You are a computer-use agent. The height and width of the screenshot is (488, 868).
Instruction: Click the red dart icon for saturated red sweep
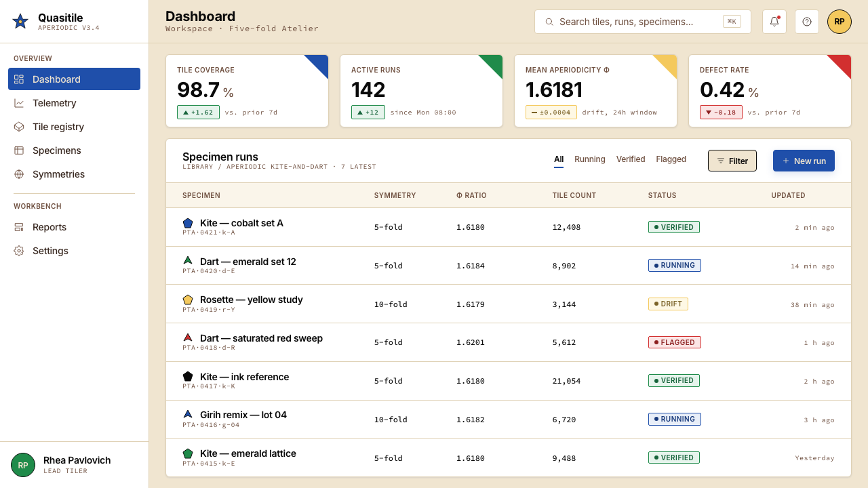[188, 338]
